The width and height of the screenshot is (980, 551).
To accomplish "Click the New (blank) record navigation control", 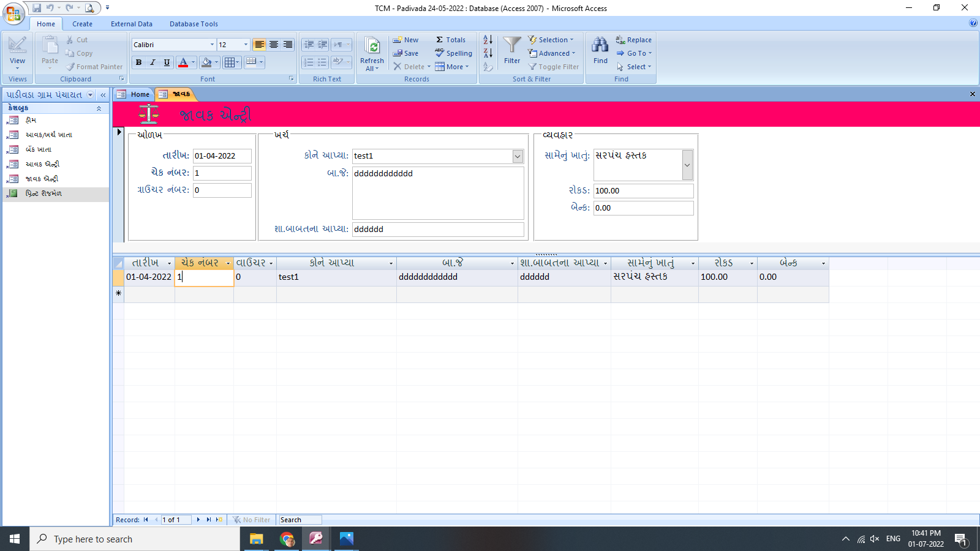I will click(217, 519).
